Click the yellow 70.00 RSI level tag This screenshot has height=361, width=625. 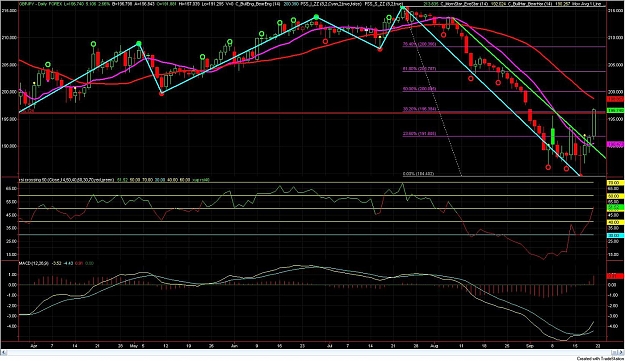pyautogui.click(x=615, y=182)
